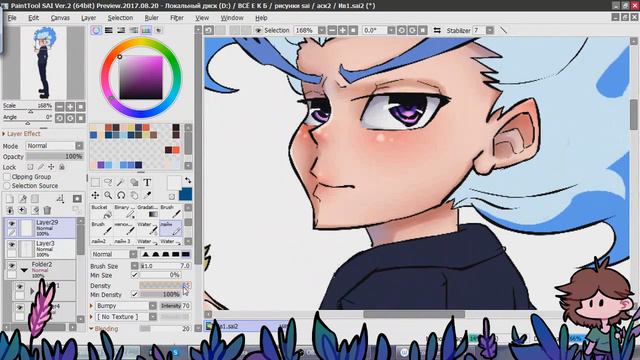This screenshot has height=360, width=640.
Task: Select the Text tool
Action: (x=147, y=182)
